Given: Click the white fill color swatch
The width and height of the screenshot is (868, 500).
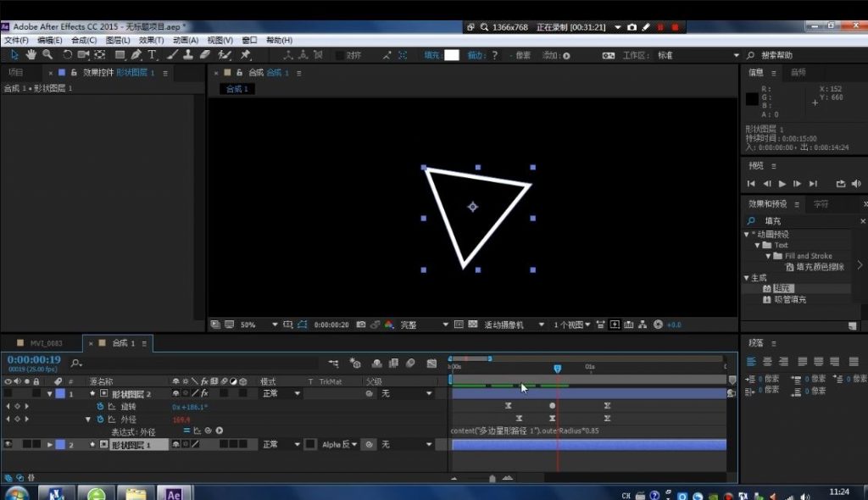Looking at the screenshot, I should click(x=452, y=55).
